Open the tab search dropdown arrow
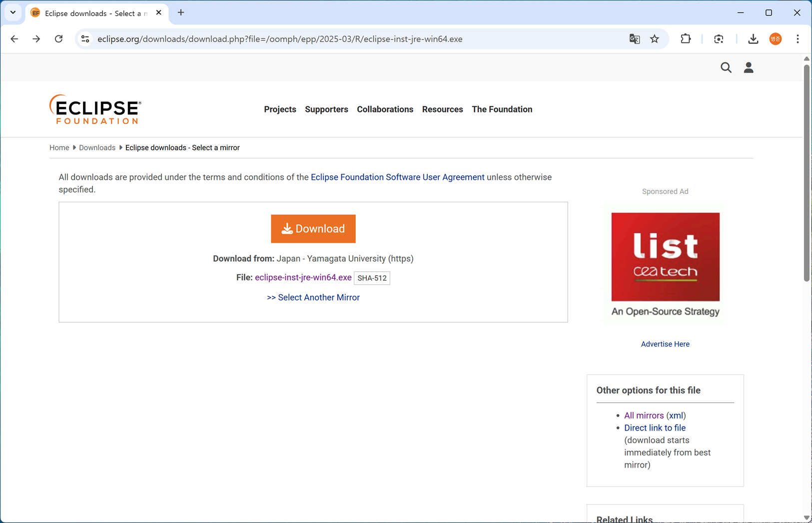 (13, 12)
